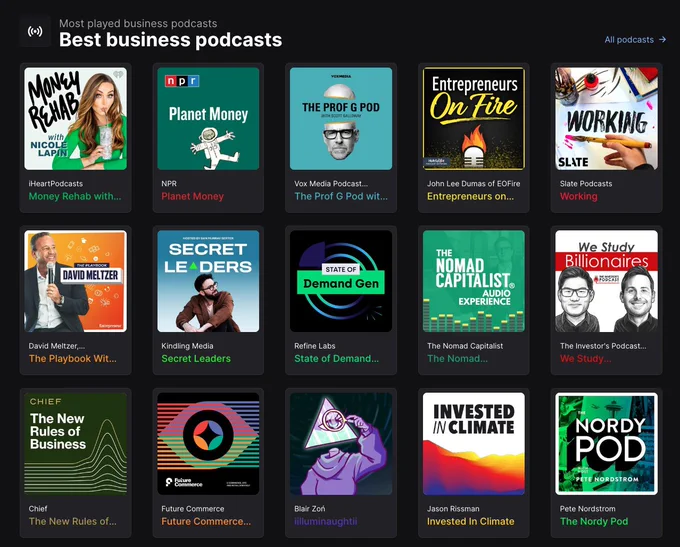680x547 pixels.
Task: Select the green 'Secret Leaders' title
Action: [x=196, y=359]
